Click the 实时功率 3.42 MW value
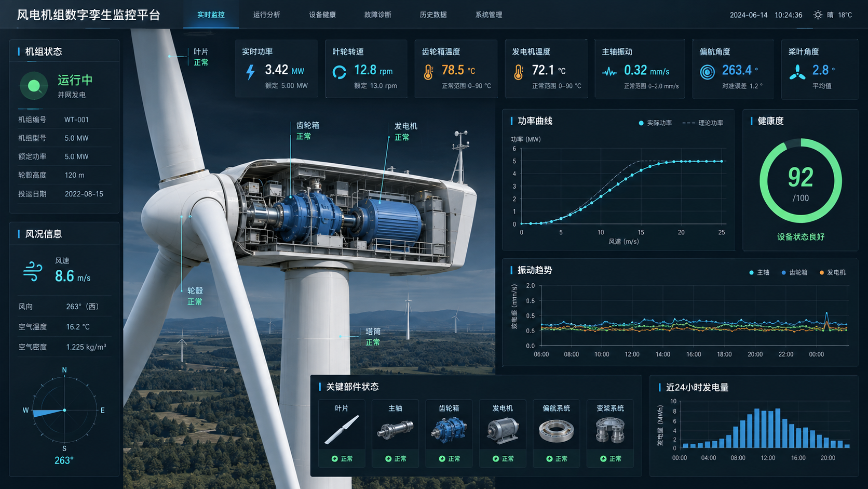Screen dimensions: 868x489 tap(284, 70)
